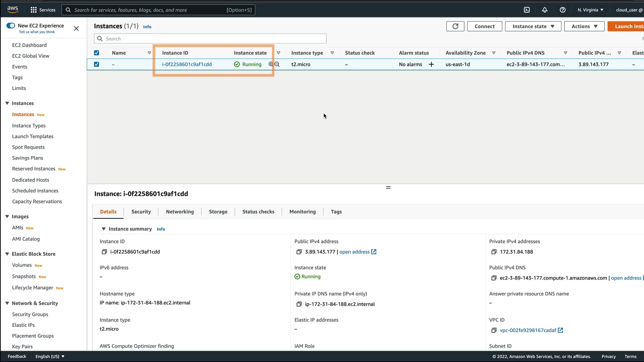Open the Status checks tab
644x362 pixels.
coord(258,212)
